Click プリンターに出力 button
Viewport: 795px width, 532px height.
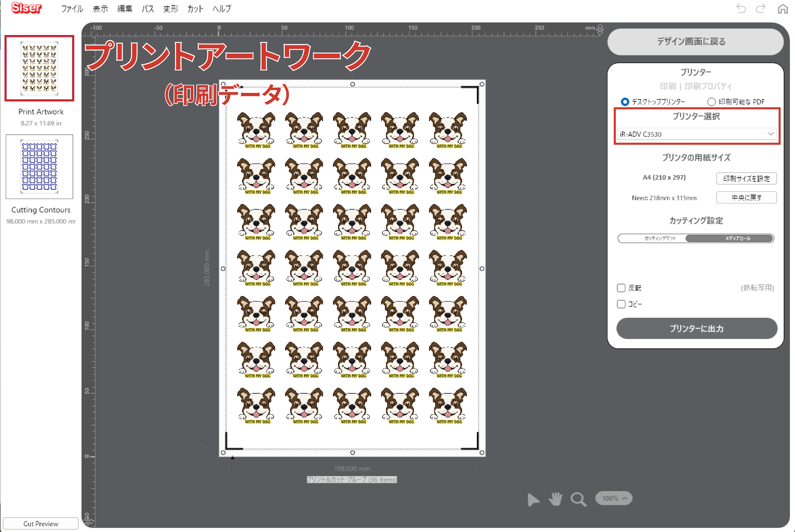pos(696,328)
